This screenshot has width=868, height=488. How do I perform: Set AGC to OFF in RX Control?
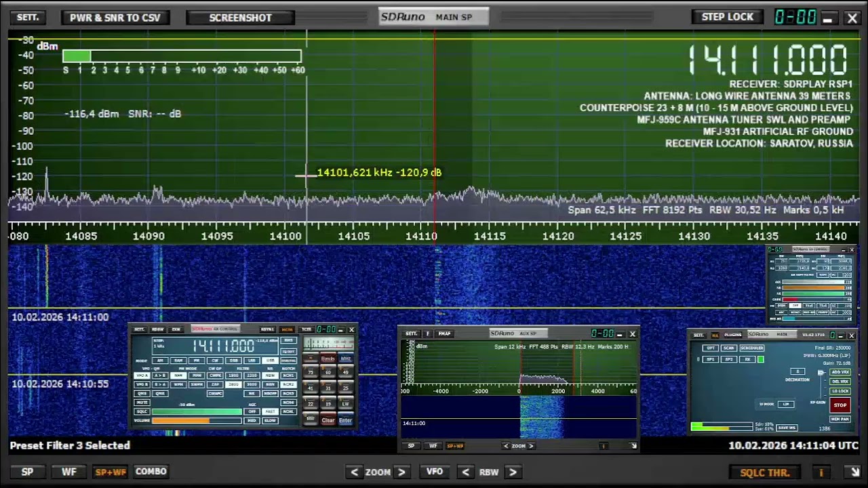coord(252,411)
